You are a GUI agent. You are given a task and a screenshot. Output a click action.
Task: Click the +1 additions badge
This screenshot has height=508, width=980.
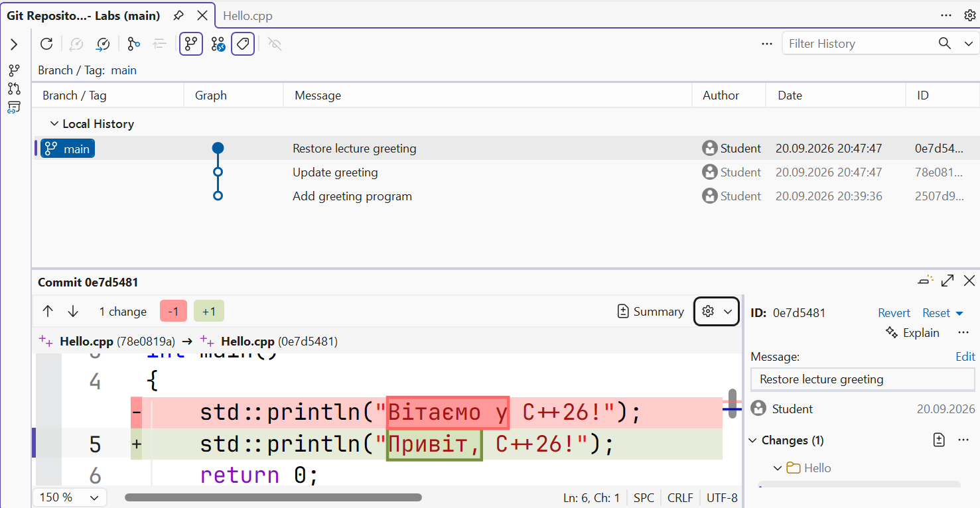pos(209,311)
